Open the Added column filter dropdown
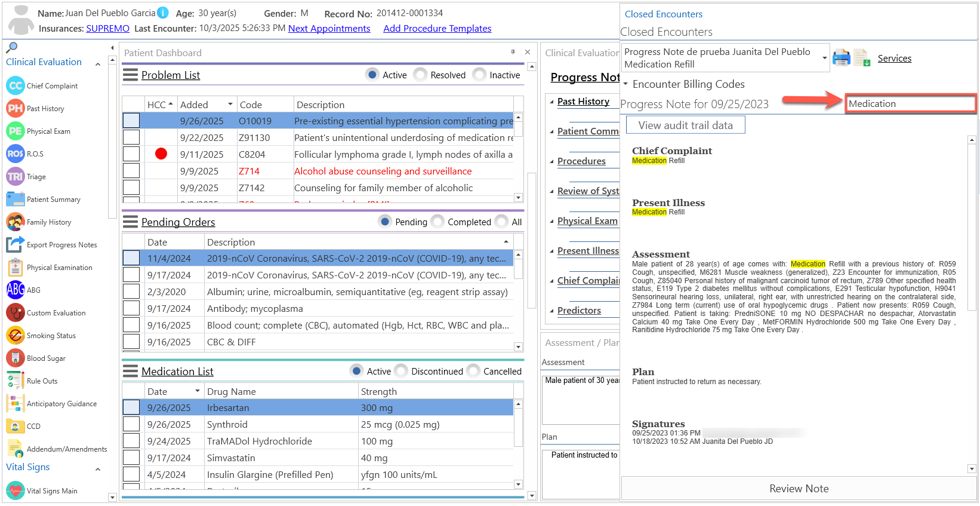The image size is (980, 506). [x=230, y=105]
